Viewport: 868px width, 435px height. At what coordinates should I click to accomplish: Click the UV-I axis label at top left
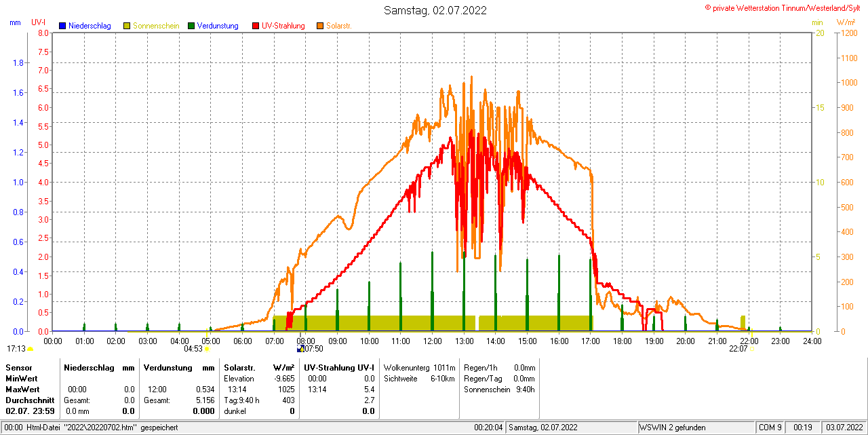(x=38, y=22)
